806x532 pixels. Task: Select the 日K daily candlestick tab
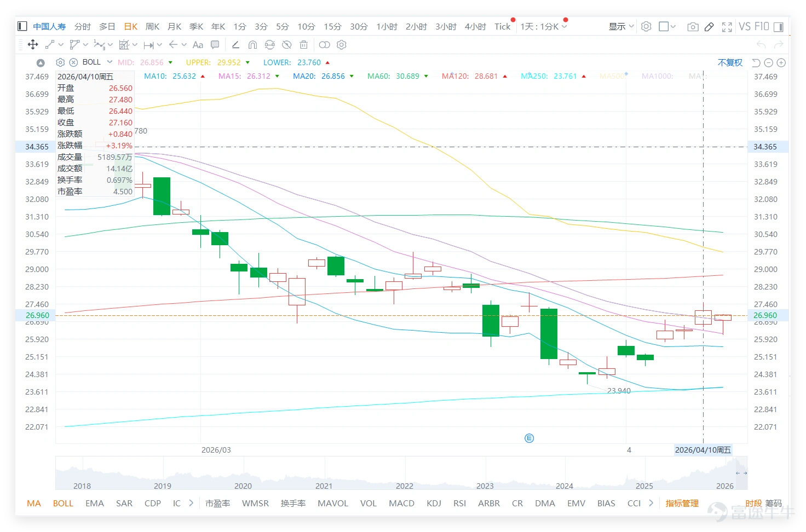click(x=131, y=26)
